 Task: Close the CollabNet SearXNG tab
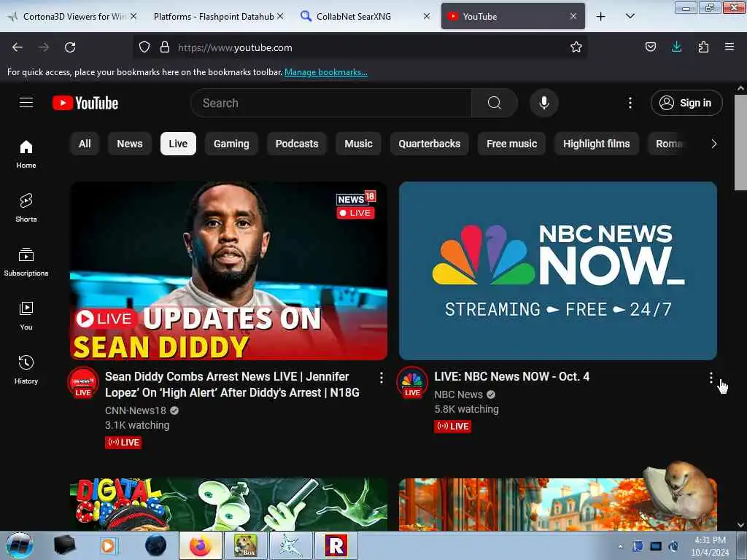(x=426, y=16)
